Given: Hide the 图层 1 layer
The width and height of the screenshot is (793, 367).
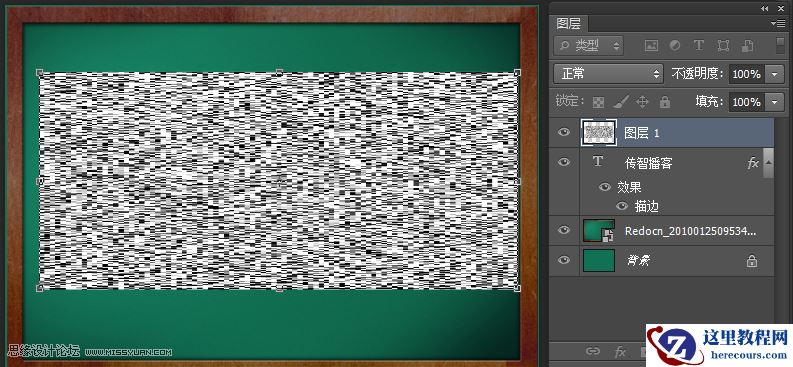Looking at the screenshot, I should (563, 132).
